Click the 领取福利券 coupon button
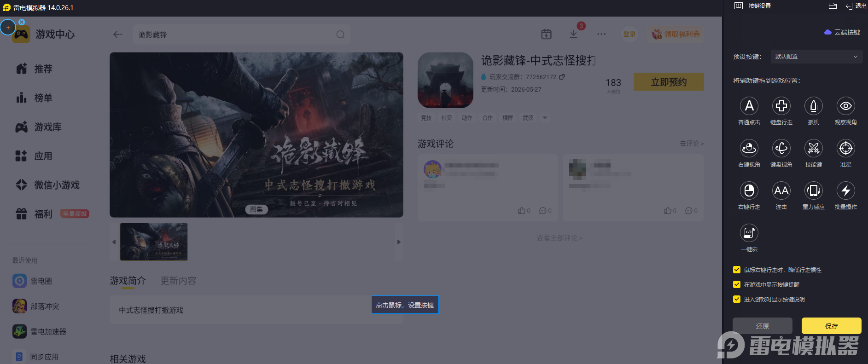Screen dimensions: 868x364 pyautogui.click(x=676, y=34)
